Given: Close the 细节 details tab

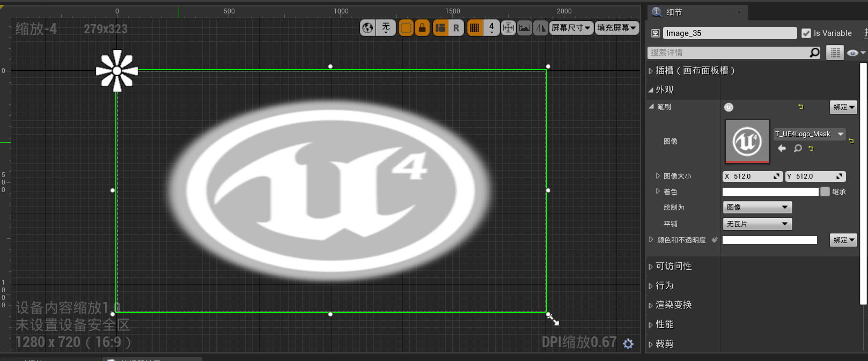Looking at the screenshot, I should point(739,12).
